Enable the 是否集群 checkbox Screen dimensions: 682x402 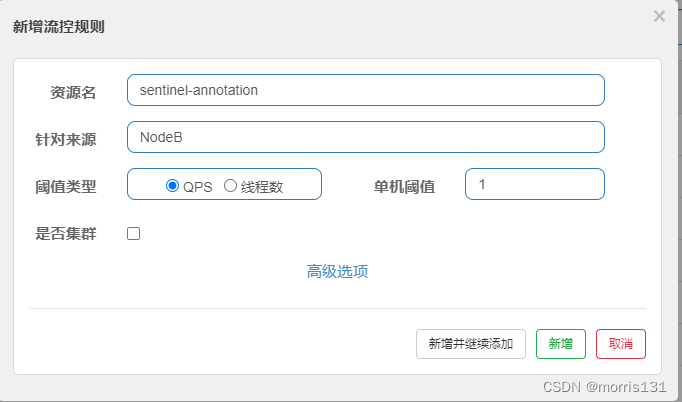tap(134, 234)
